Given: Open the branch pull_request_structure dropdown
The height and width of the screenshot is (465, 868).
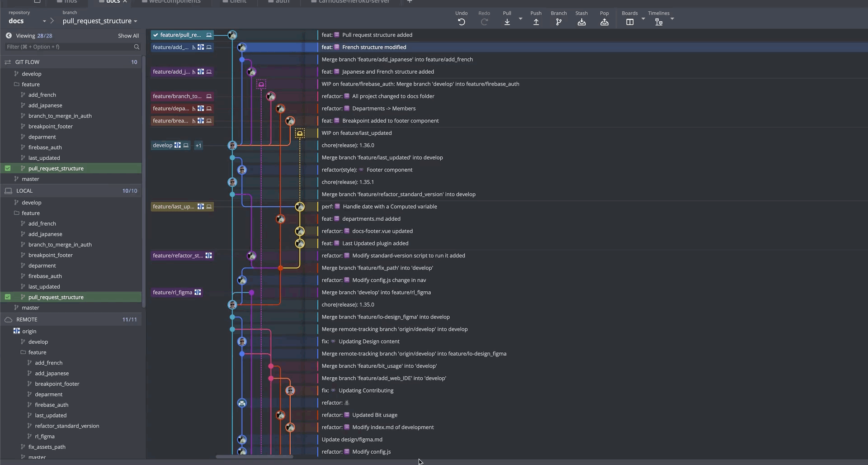Looking at the screenshot, I should click(99, 21).
